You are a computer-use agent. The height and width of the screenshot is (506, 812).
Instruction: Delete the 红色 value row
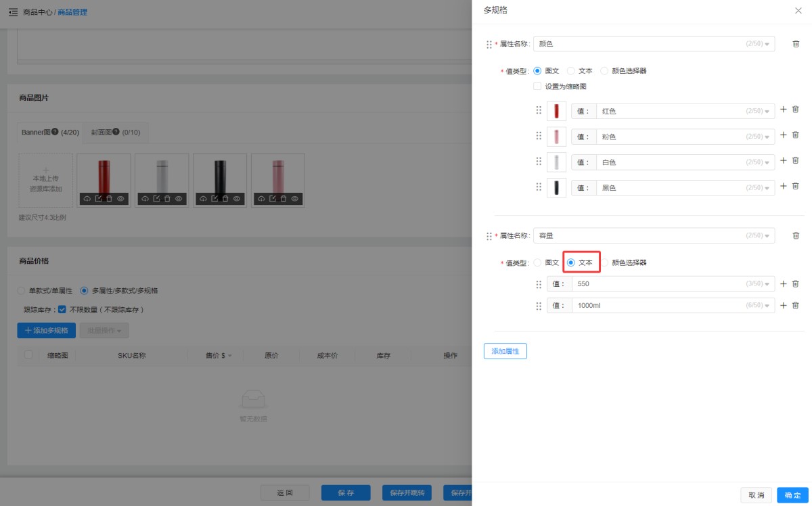(x=796, y=109)
